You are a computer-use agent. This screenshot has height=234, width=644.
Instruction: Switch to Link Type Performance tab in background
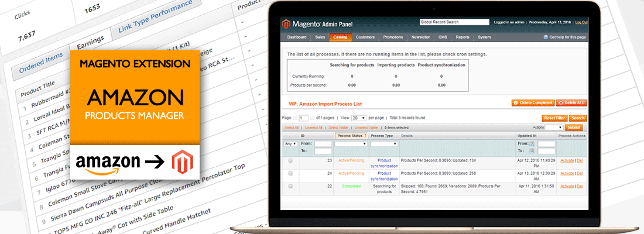[155, 17]
